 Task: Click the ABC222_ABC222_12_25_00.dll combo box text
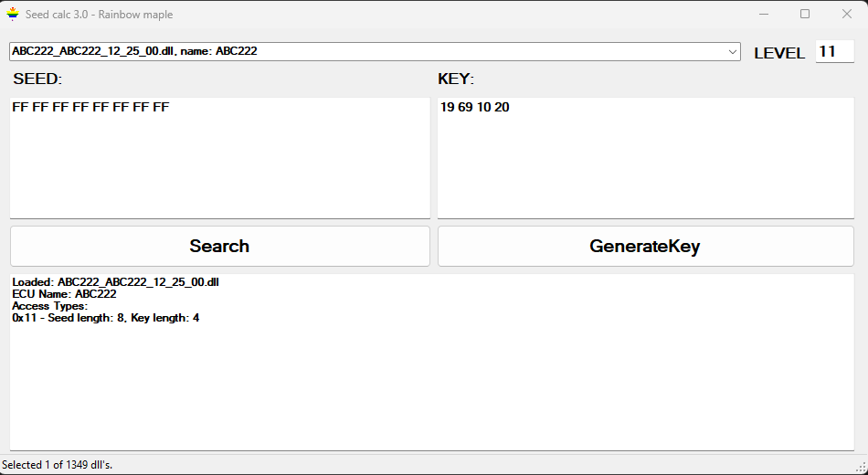[x=134, y=51]
